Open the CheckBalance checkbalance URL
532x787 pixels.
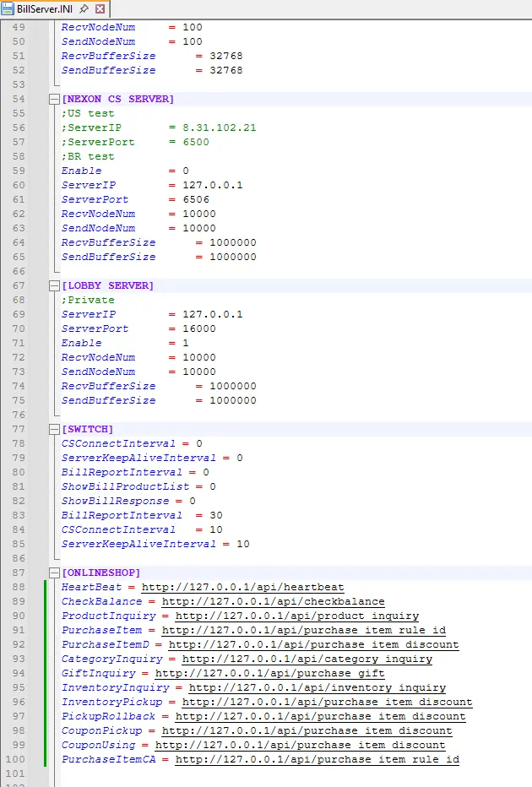coord(273,601)
